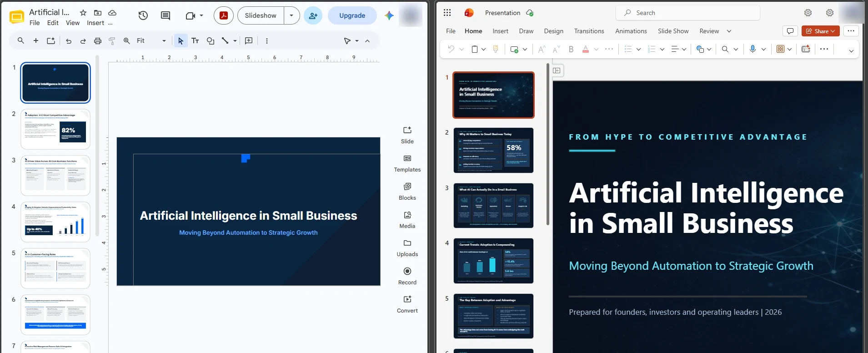Search the menus in Google Slides toolbar

pyautogui.click(x=21, y=41)
